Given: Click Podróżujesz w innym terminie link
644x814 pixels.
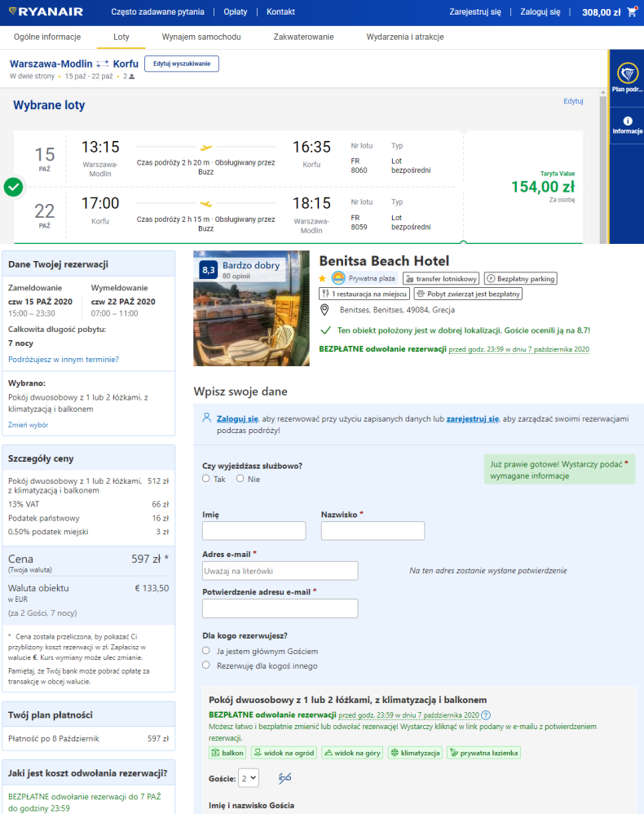Looking at the screenshot, I should coord(64,359).
